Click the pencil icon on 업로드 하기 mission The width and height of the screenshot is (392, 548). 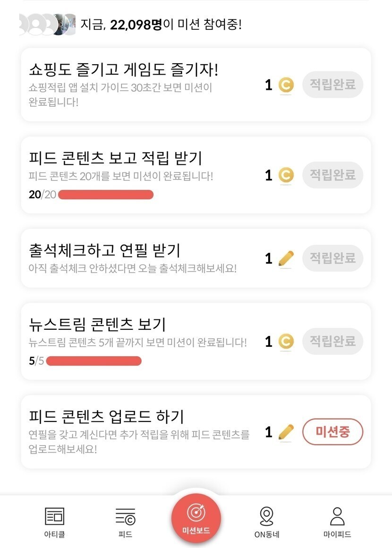(285, 432)
